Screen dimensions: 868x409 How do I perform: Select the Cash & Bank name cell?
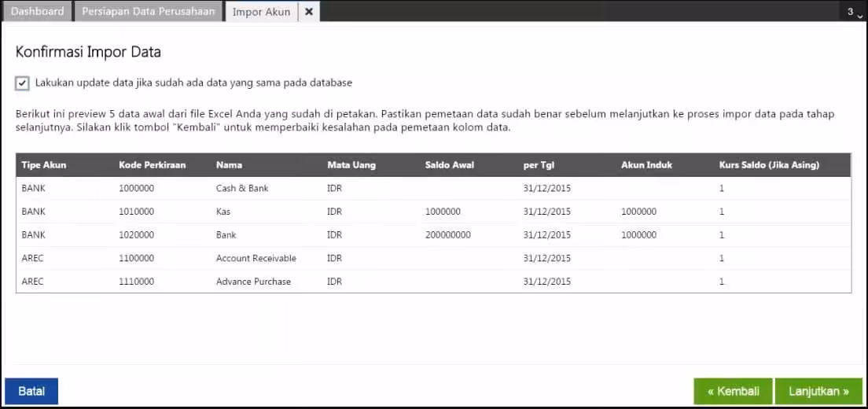pyautogui.click(x=242, y=188)
